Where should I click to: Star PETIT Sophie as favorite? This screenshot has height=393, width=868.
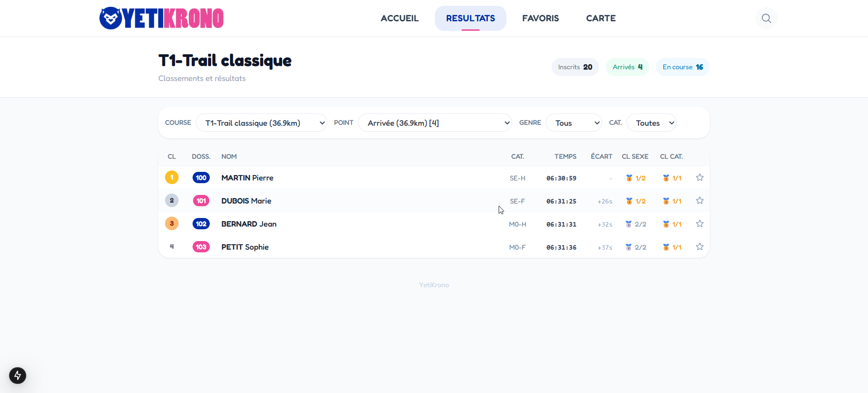point(699,247)
